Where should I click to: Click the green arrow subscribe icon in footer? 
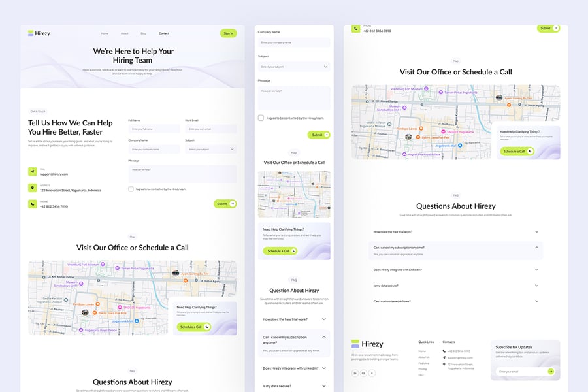(551, 371)
